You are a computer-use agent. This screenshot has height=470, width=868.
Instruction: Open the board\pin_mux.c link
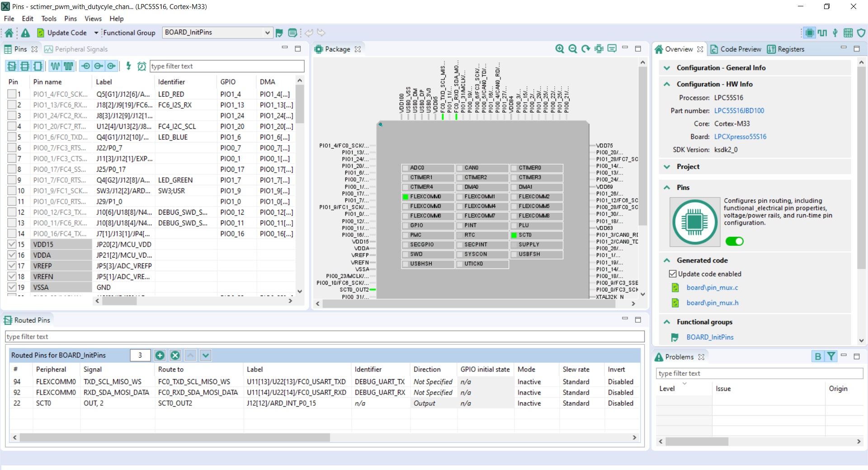(x=712, y=287)
